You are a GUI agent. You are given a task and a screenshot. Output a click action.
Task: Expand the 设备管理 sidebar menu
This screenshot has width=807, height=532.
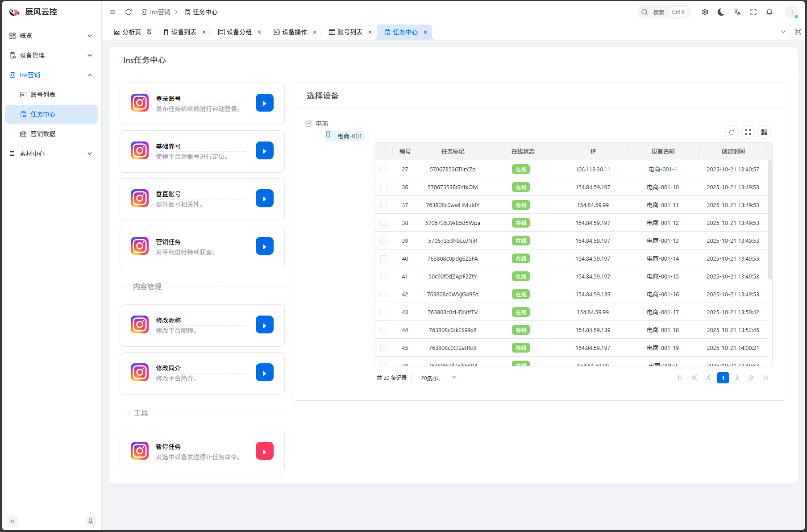[51, 55]
